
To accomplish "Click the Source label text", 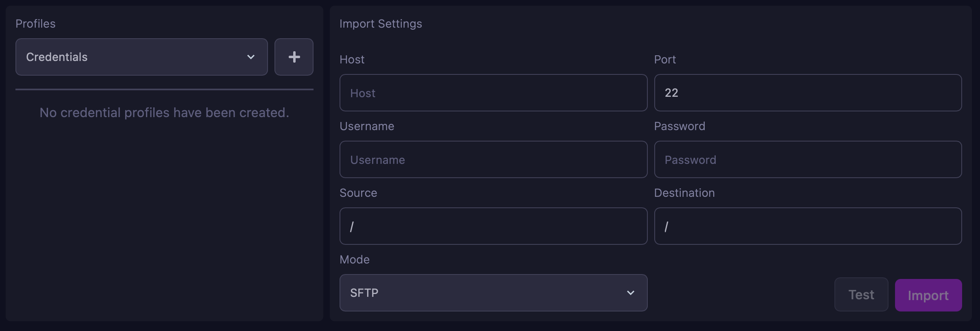I will (358, 193).
